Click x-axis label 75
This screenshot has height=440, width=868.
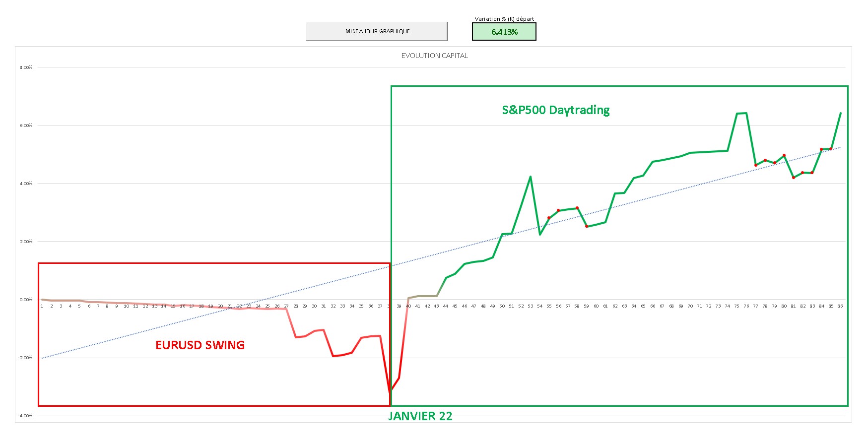[x=737, y=306]
